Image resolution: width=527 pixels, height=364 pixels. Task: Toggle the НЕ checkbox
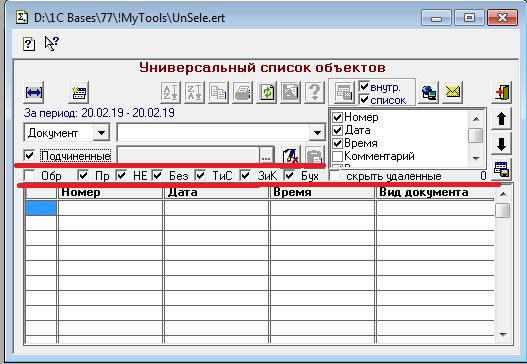[x=121, y=175]
